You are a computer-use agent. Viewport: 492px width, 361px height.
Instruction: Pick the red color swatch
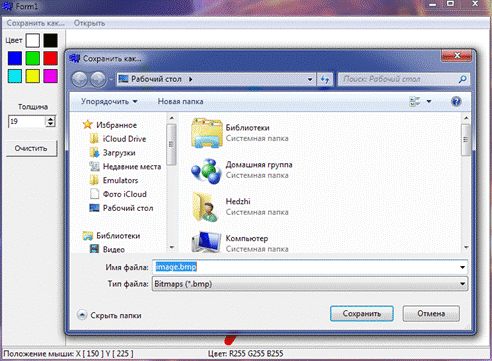tap(50, 58)
